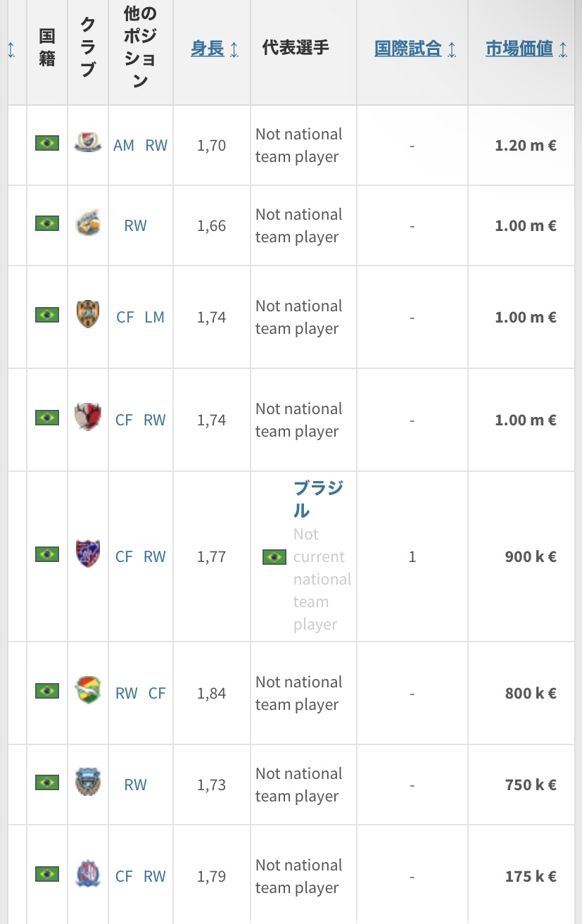The image size is (582, 924).
Task: Select club crest in 800 k € row
Action: [88, 690]
